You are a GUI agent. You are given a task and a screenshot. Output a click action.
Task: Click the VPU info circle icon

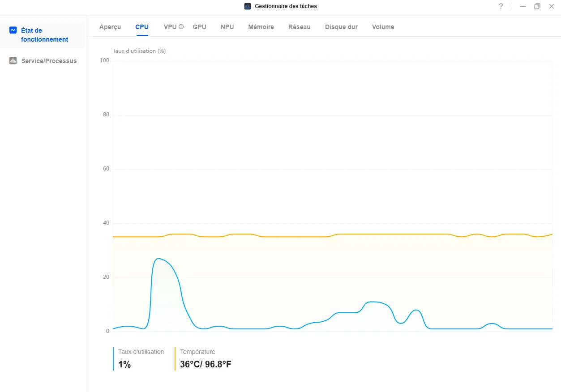[x=181, y=27]
